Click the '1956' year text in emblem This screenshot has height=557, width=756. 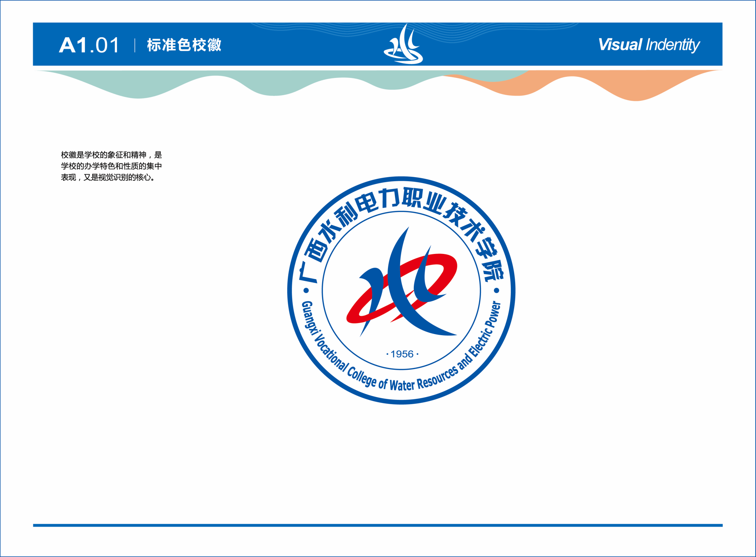(x=402, y=354)
